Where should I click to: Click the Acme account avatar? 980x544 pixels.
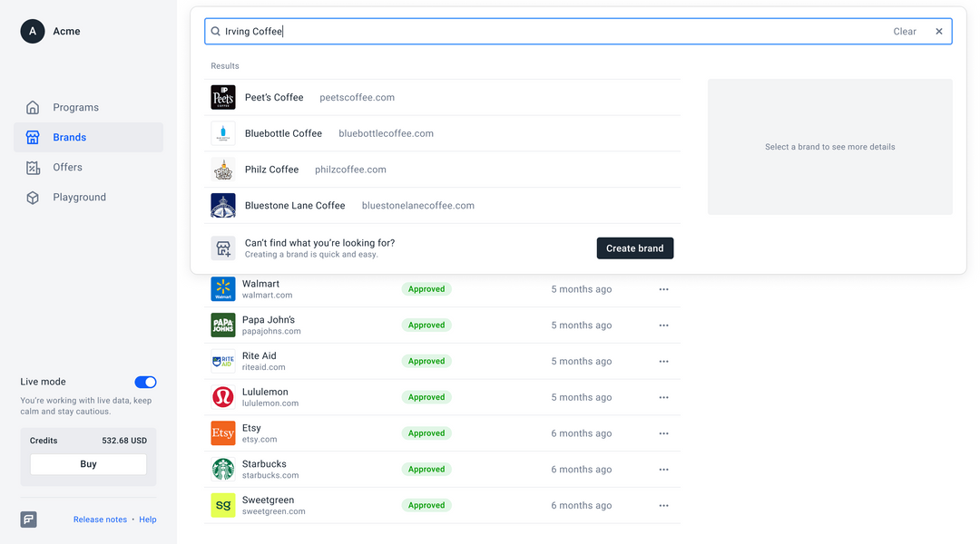coord(33,32)
